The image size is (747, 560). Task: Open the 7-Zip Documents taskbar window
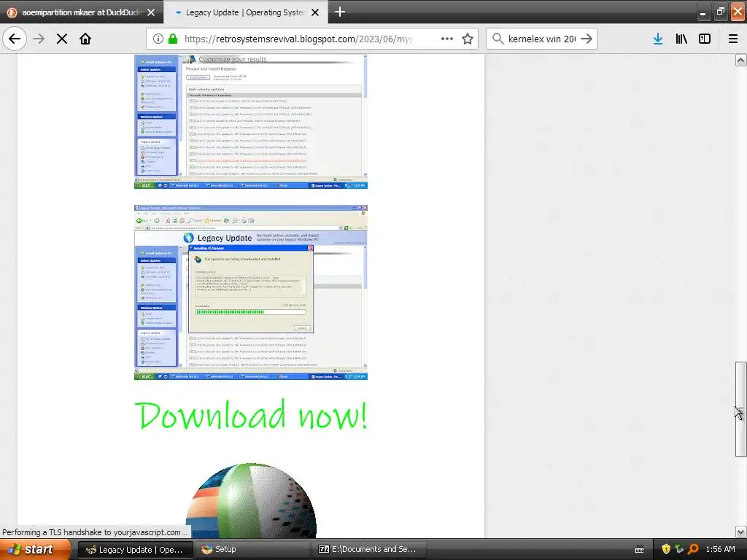tap(370, 550)
